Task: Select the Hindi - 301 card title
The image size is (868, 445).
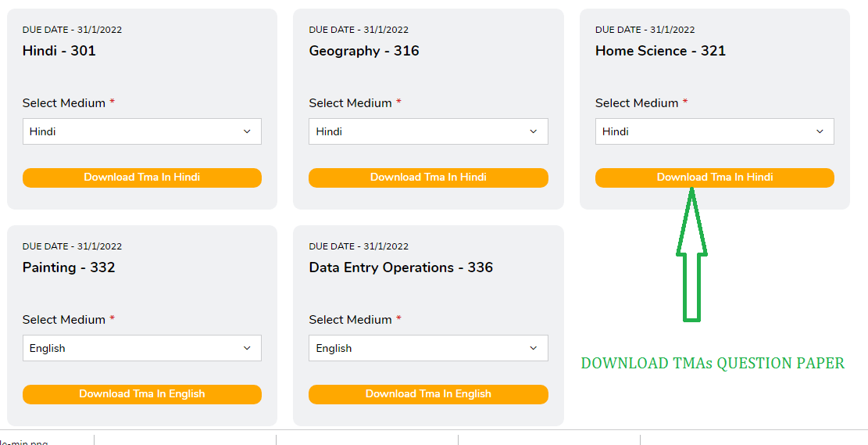Action: pos(59,51)
